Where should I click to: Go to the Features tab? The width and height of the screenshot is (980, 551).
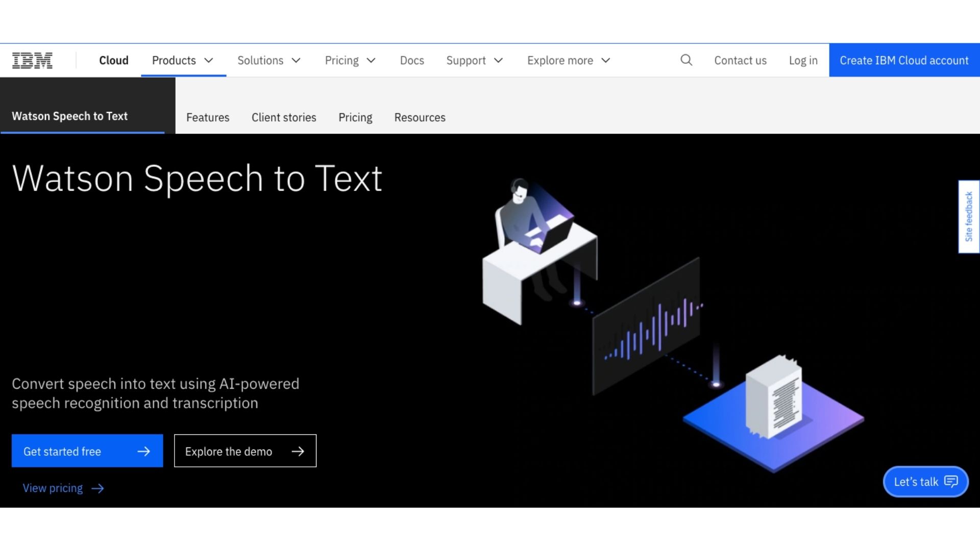[208, 117]
